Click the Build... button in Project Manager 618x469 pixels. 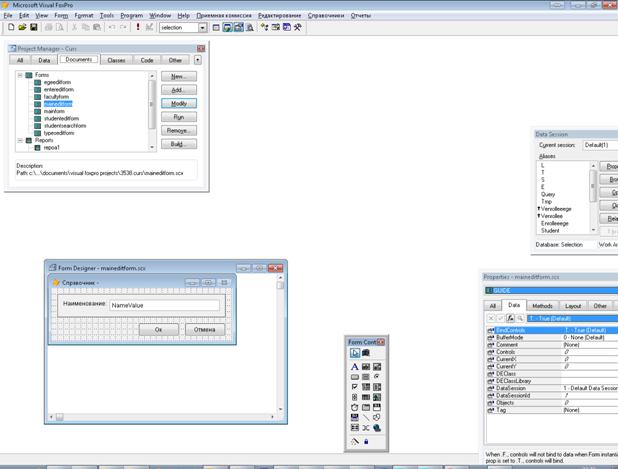tap(179, 144)
